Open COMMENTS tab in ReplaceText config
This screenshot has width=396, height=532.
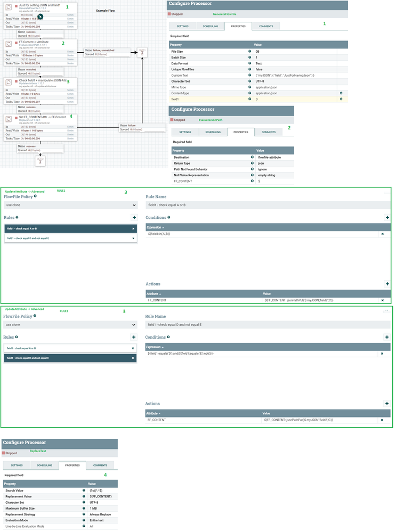[100, 465]
